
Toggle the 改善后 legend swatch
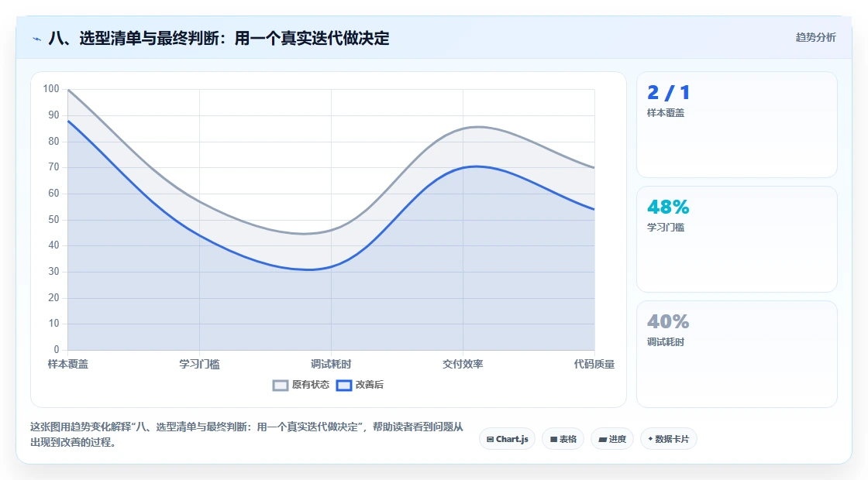point(344,386)
